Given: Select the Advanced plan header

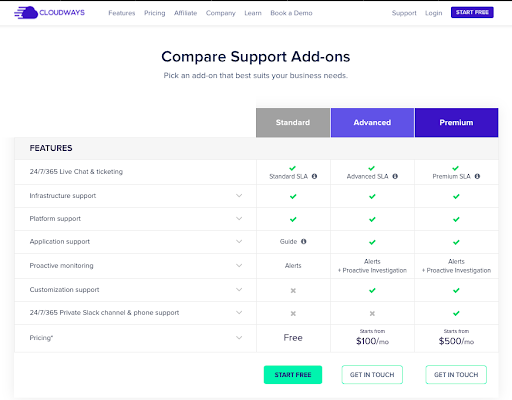Looking at the screenshot, I should (x=372, y=122).
